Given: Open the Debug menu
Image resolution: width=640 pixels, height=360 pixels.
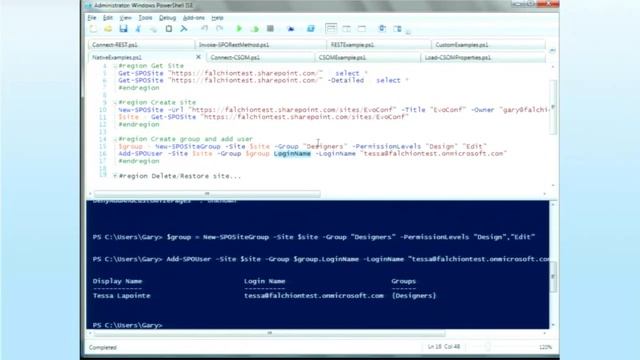Looking at the screenshot, I should click(167, 18).
